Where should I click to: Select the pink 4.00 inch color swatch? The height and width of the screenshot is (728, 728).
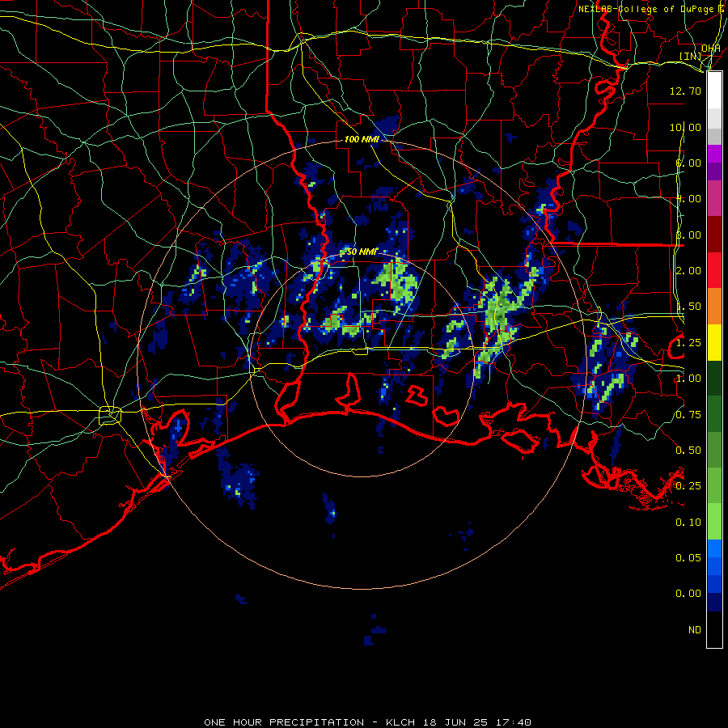click(x=714, y=198)
